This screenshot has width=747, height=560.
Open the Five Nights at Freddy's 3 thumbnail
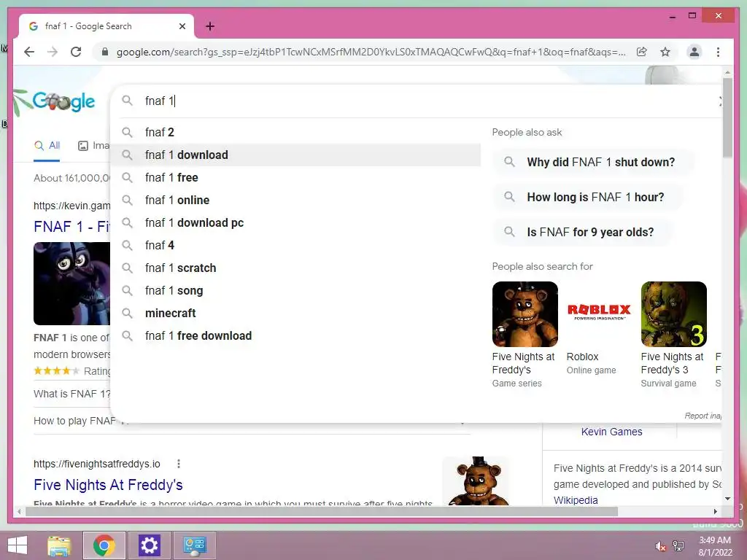[673, 314]
